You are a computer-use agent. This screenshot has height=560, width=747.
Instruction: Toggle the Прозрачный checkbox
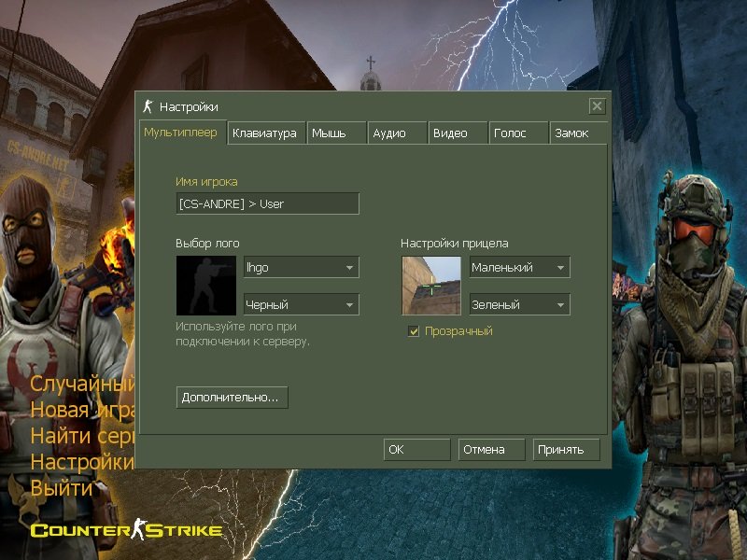point(414,331)
